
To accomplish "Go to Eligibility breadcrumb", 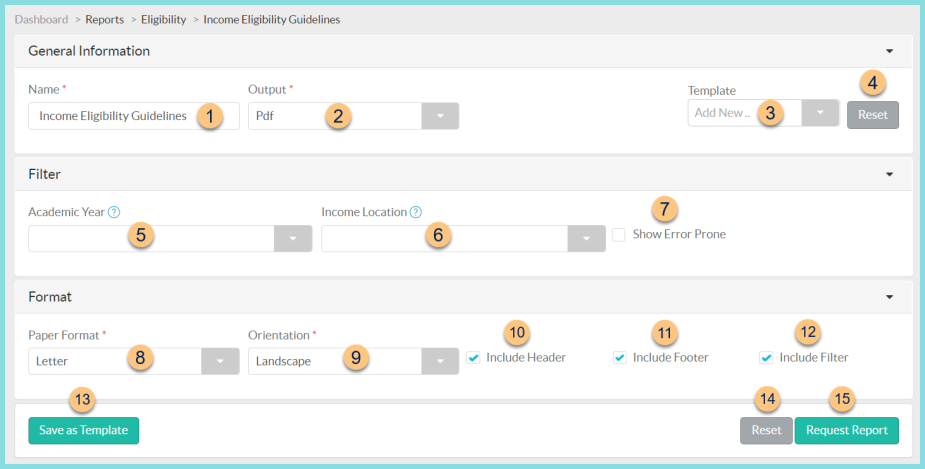I will pyautogui.click(x=163, y=19).
